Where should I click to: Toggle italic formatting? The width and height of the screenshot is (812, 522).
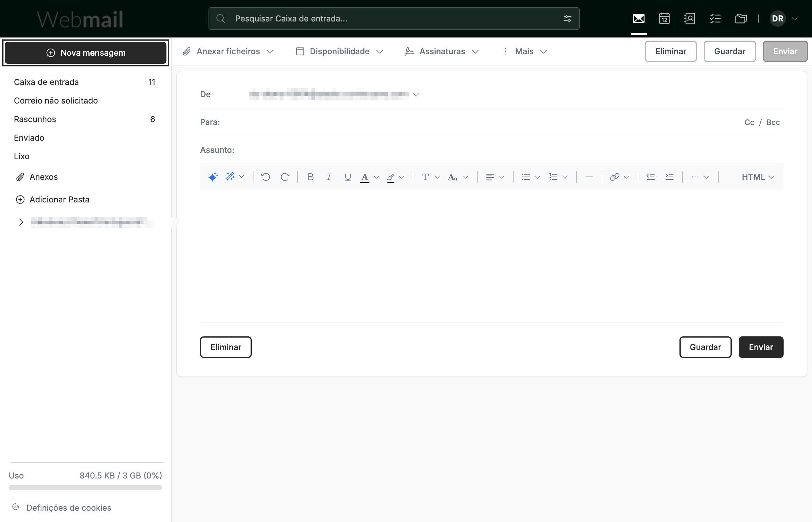329,177
